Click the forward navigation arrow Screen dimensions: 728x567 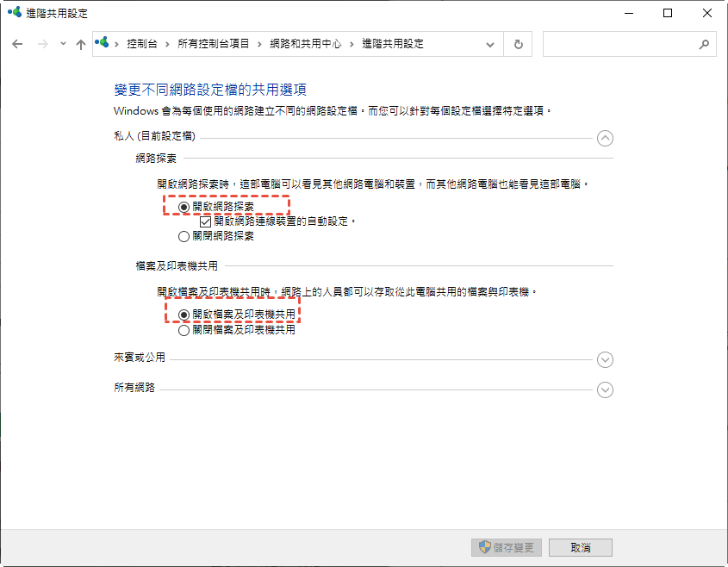tap(43, 44)
